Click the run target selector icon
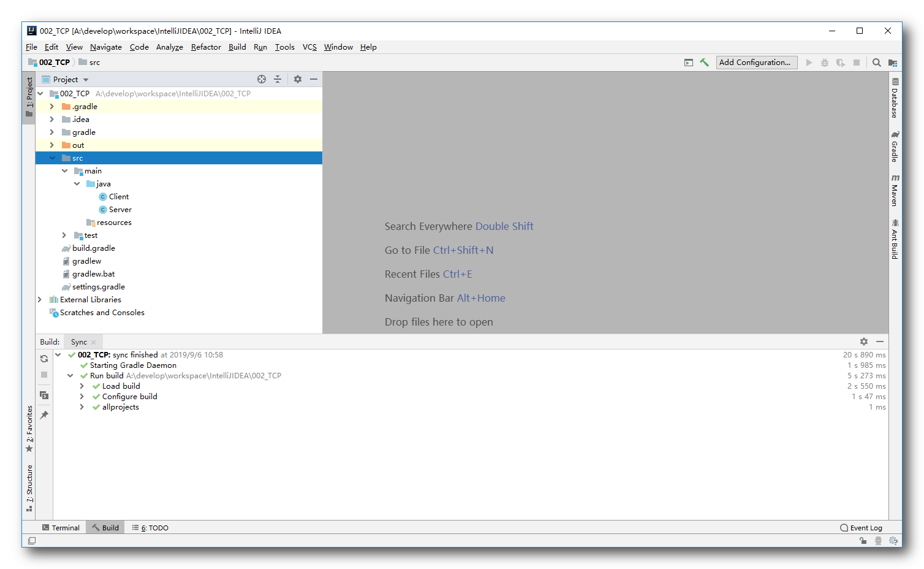924x569 pixels. coord(689,63)
